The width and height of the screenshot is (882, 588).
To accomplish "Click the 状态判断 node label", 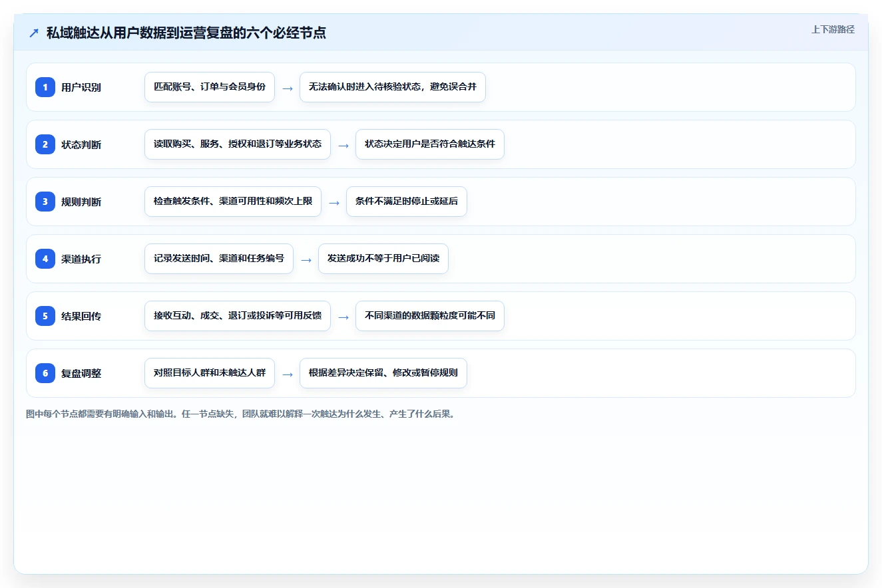I will tap(81, 144).
